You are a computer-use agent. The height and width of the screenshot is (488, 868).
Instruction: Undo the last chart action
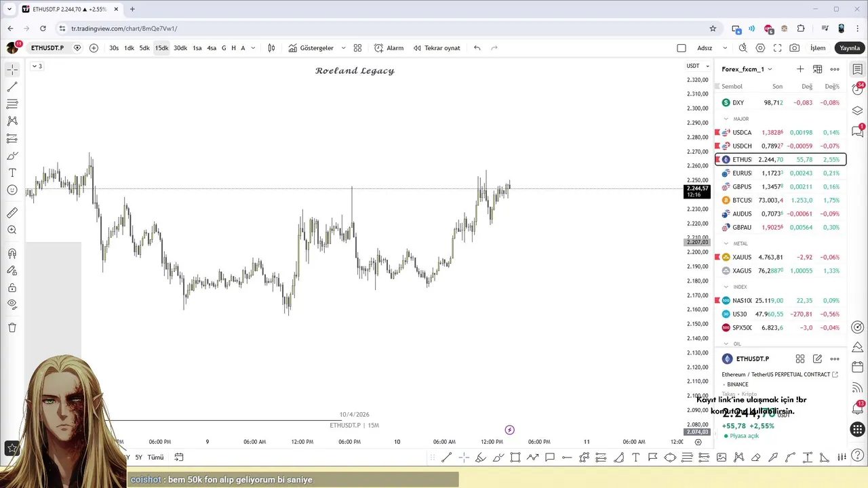click(477, 48)
